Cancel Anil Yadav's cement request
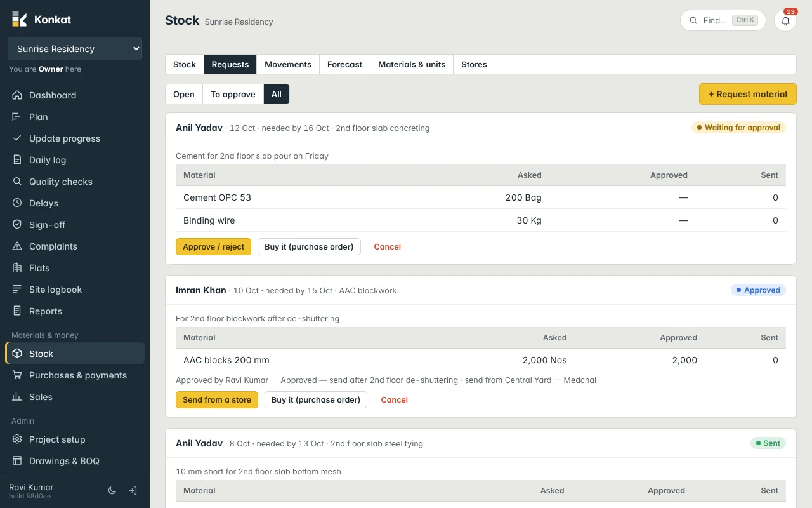The width and height of the screenshot is (812, 508). coord(387,247)
